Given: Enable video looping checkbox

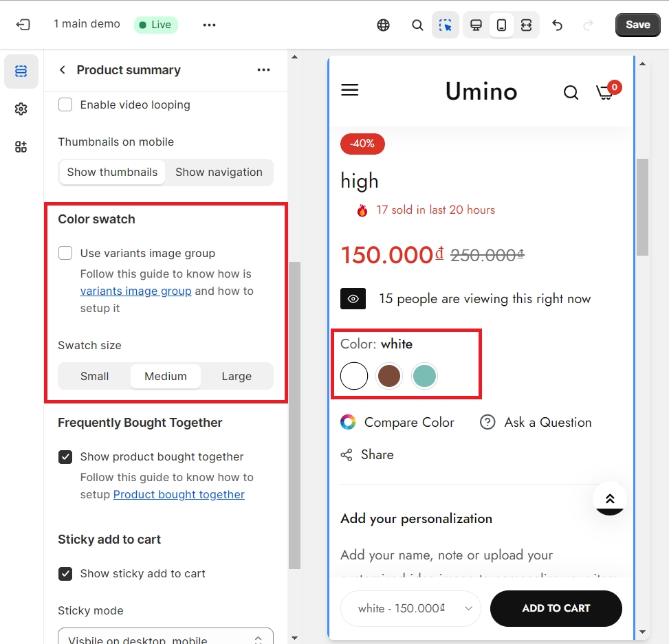Looking at the screenshot, I should pos(65,104).
